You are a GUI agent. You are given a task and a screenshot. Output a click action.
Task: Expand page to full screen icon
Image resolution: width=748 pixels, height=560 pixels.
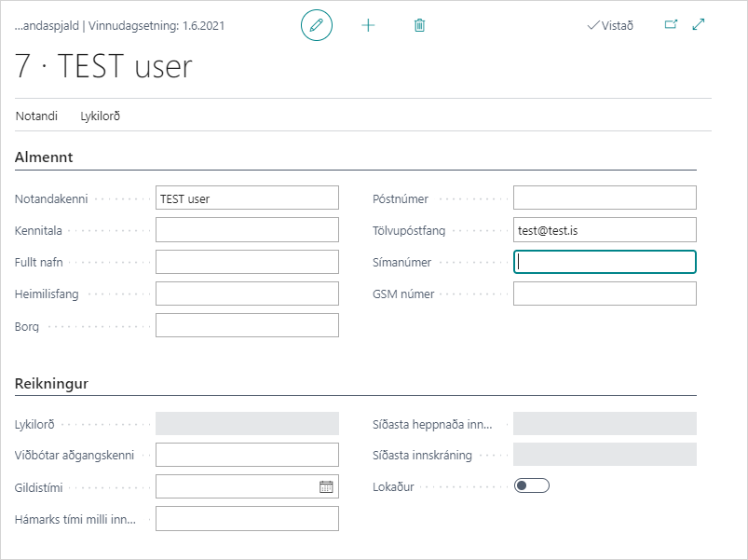click(699, 25)
